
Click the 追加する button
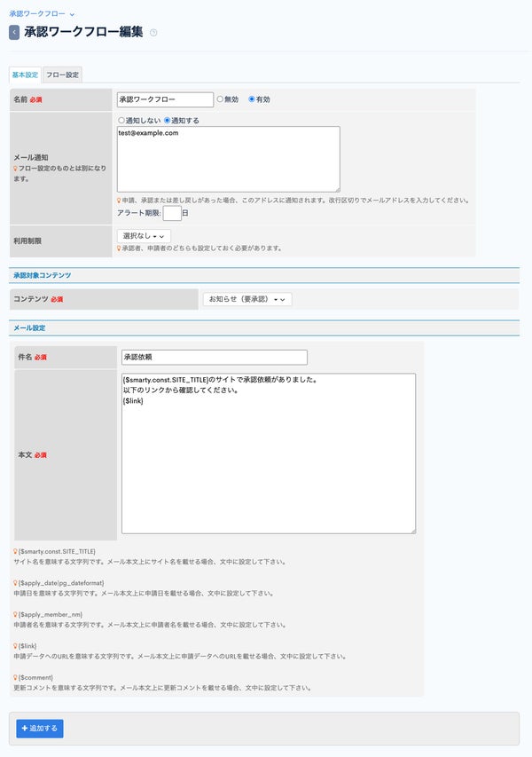point(40,729)
